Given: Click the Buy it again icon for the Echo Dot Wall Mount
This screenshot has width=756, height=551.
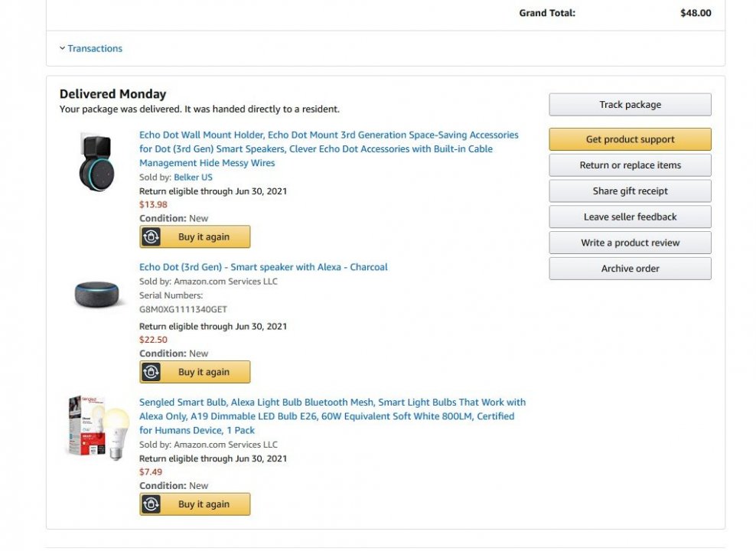Looking at the screenshot, I should [152, 237].
